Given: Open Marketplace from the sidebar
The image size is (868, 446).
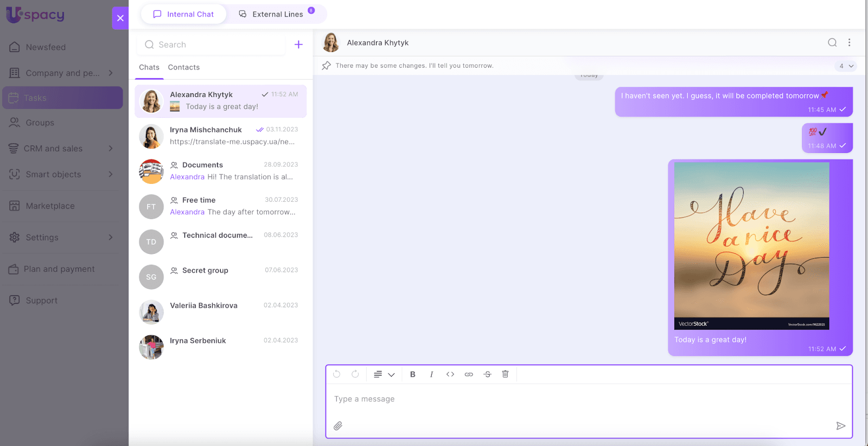Looking at the screenshot, I should (x=50, y=206).
